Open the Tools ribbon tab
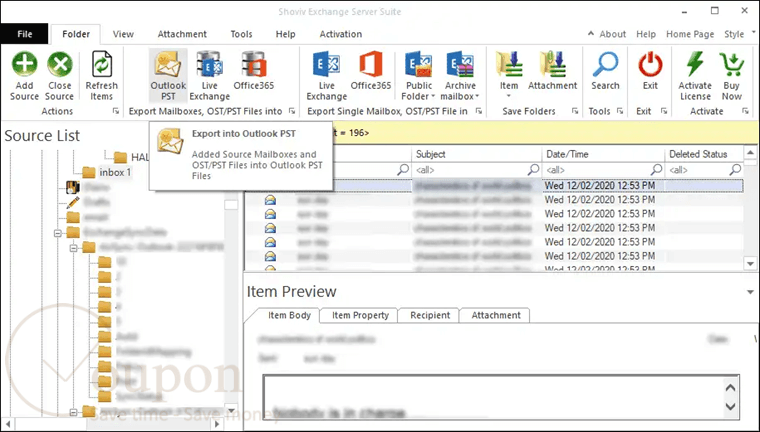The height and width of the screenshot is (432, 760). 241,34
